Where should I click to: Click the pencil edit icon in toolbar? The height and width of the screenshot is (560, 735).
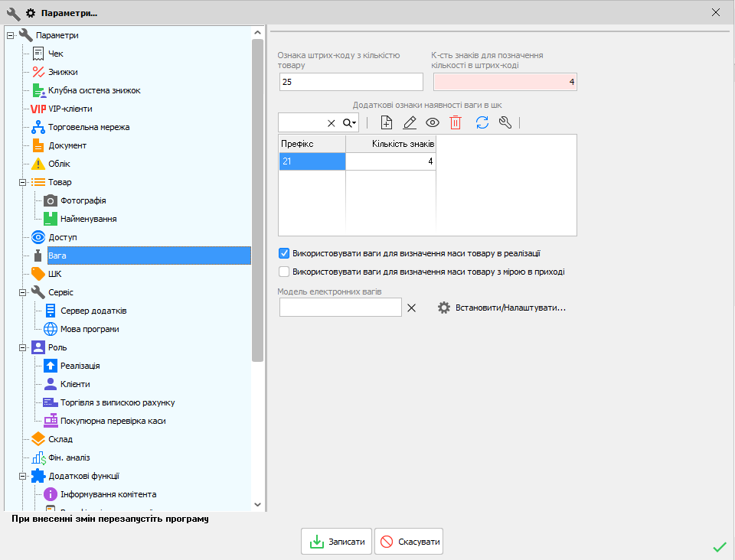pyautogui.click(x=410, y=122)
